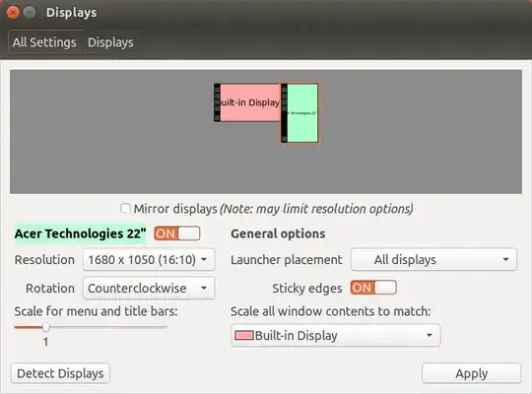Click the menu and title bar scale slider
The width and height of the screenshot is (532, 394).
click(91, 327)
